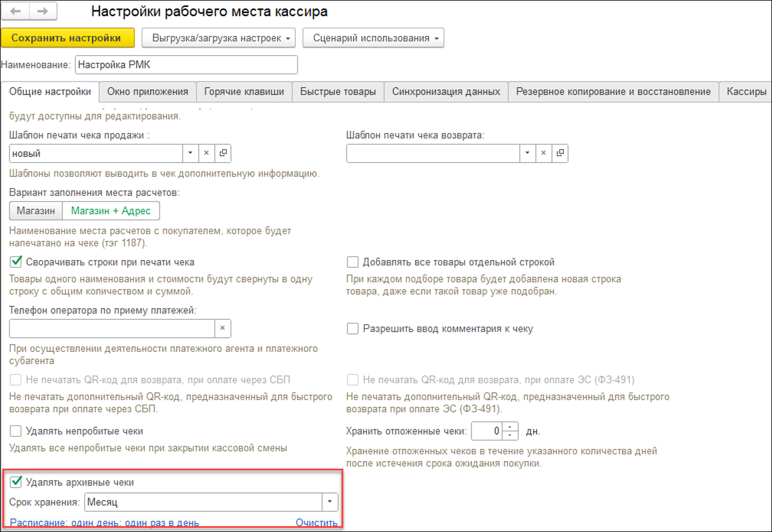This screenshot has height=532, width=772.
Task: Click the deferred receipts days number field
Action: (487, 431)
